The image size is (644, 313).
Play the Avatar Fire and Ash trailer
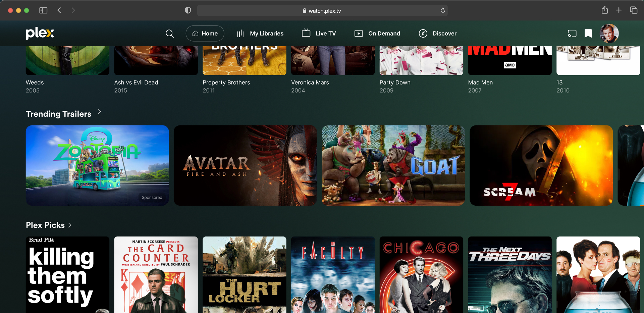point(245,165)
